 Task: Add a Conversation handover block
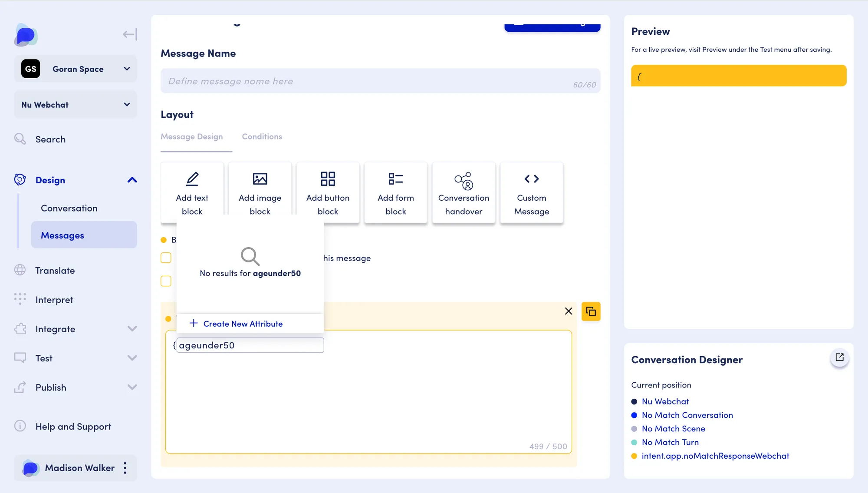pyautogui.click(x=464, y=193)
